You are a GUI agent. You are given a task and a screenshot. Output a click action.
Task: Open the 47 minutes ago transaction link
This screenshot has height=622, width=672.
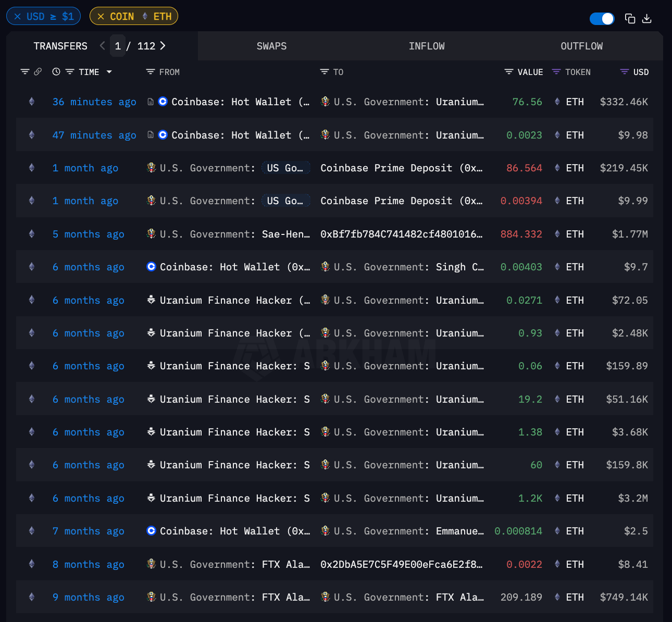pos(94,135)
